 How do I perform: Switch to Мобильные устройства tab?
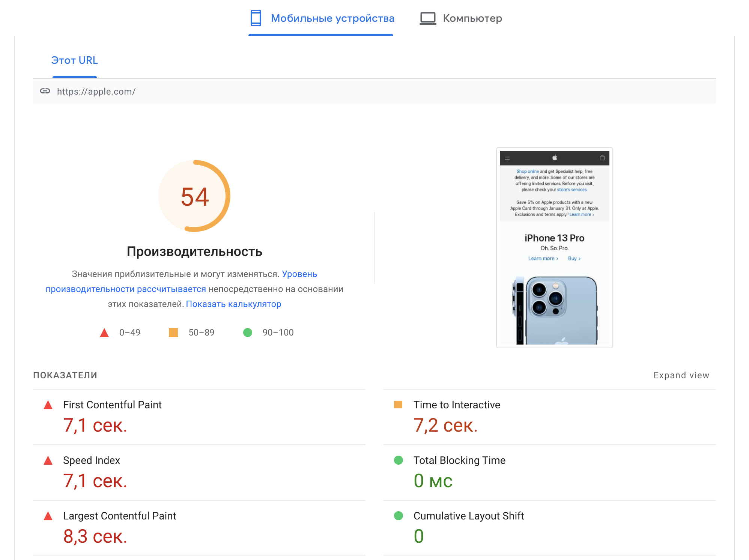[x=332, y=18]
